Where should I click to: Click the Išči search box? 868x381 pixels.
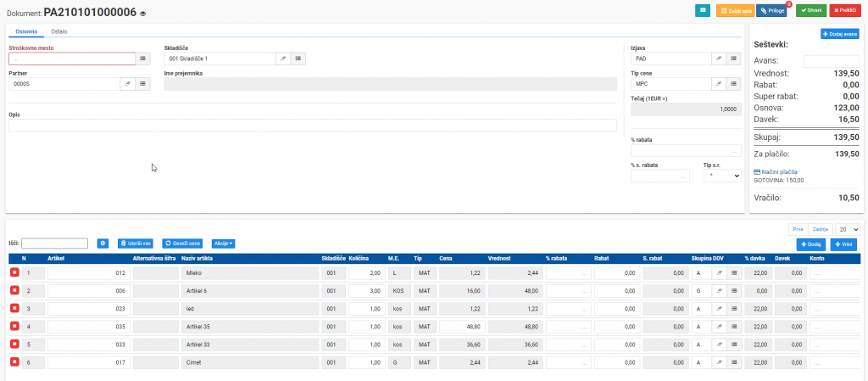pyautogui.click(x=55, y=243)
